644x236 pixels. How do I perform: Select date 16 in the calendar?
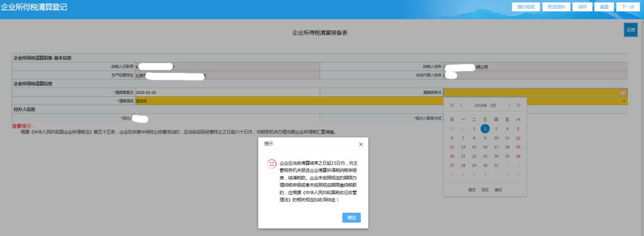pyautogui.click(x=485, y=147)
